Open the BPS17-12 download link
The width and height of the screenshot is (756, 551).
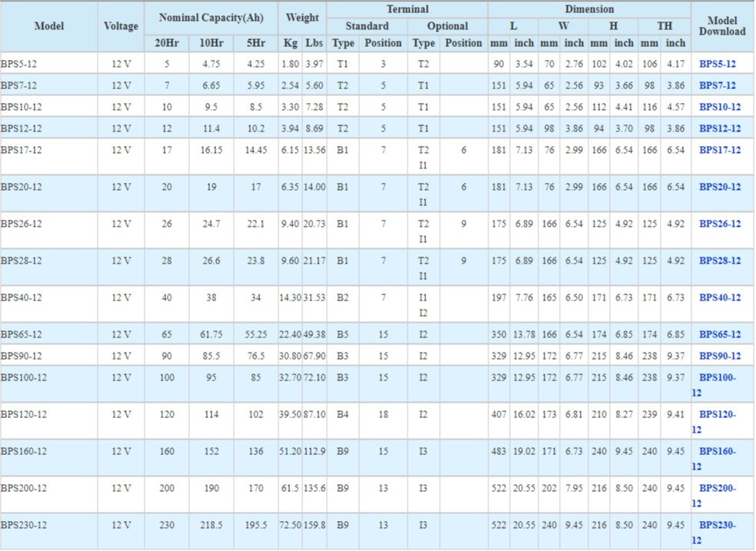(x=719, y=150)
